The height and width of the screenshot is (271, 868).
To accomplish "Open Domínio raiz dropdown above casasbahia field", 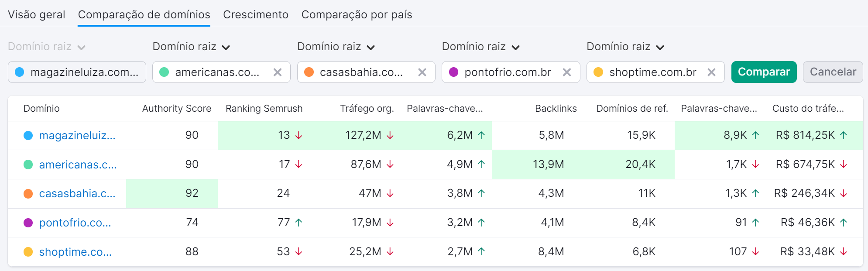I will pyautogui.click(x=336, y=47).
